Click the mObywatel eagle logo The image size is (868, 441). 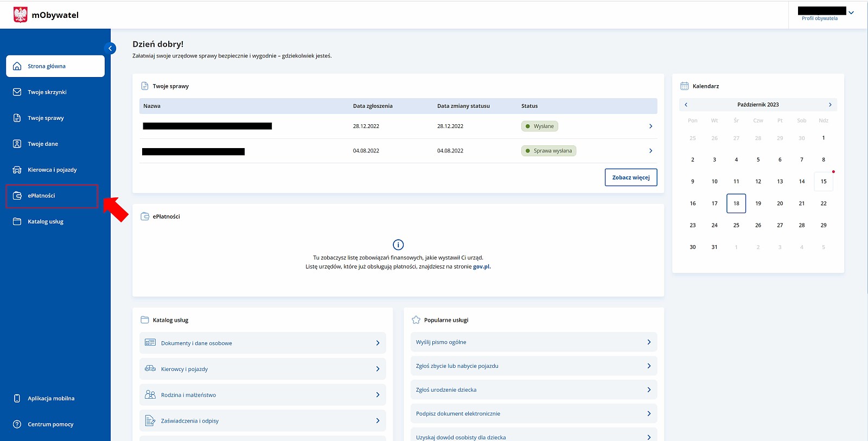click(20, 15)
